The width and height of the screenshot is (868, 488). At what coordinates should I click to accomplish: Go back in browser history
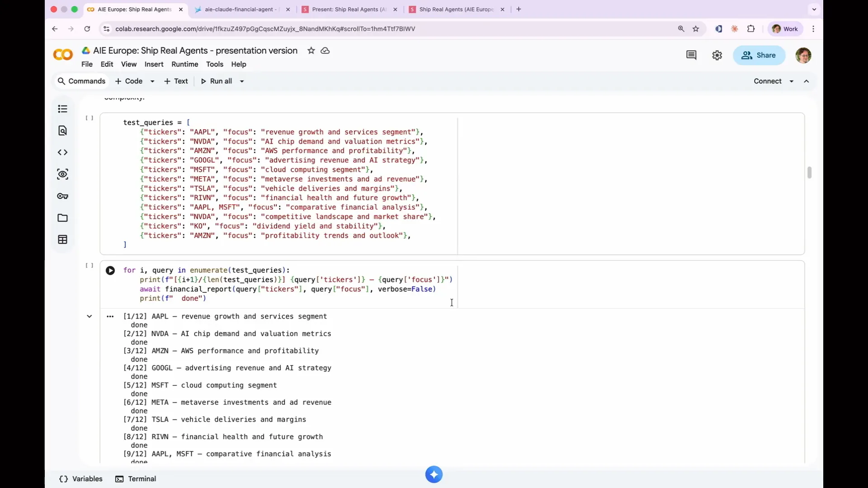point(55,29)
